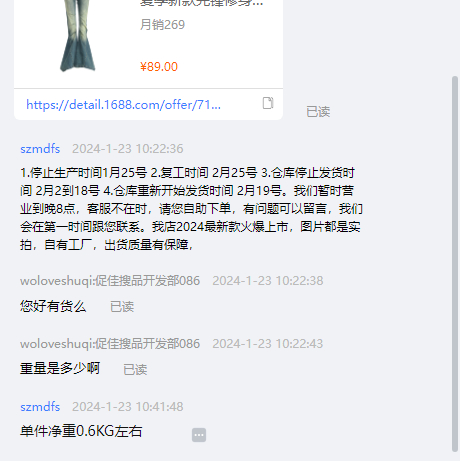
Task: Open the detail.1688.com offer link
Action: (x=123, y=105)
